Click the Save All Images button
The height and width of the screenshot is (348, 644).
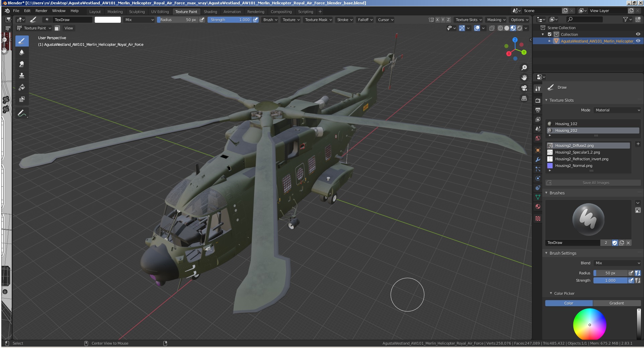point(593,183)
